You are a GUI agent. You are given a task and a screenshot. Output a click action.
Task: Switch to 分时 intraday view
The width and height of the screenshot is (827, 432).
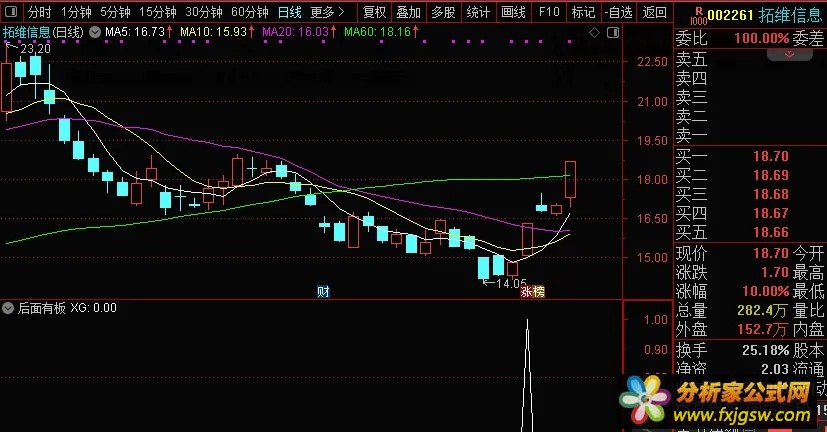click(x=40, y=12)
